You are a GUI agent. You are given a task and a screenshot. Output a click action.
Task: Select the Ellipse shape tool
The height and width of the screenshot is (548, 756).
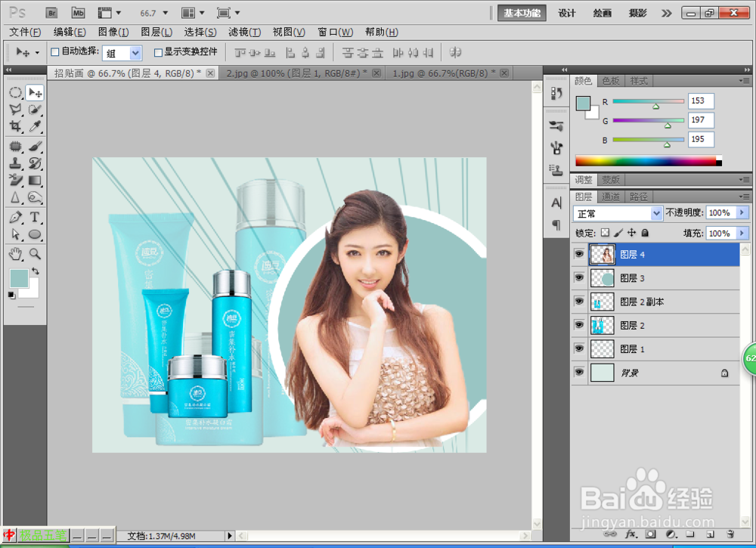point(35,235)
